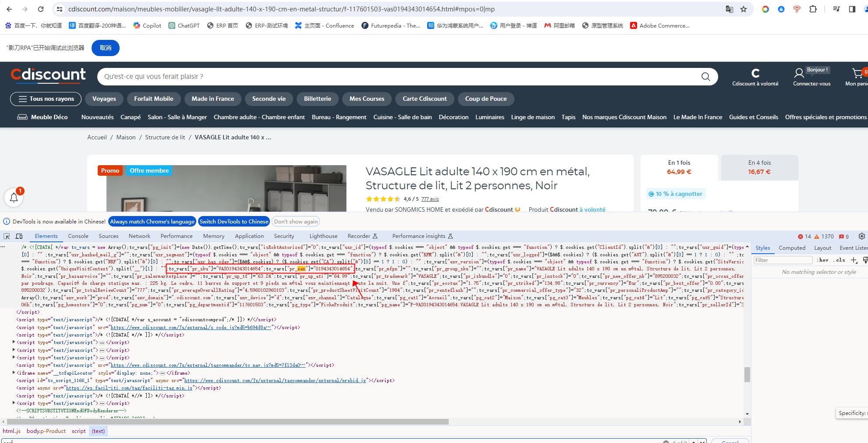The image size is (868, 443).
Task: Open the Google Translate page icon
Action: coord(730,9)
